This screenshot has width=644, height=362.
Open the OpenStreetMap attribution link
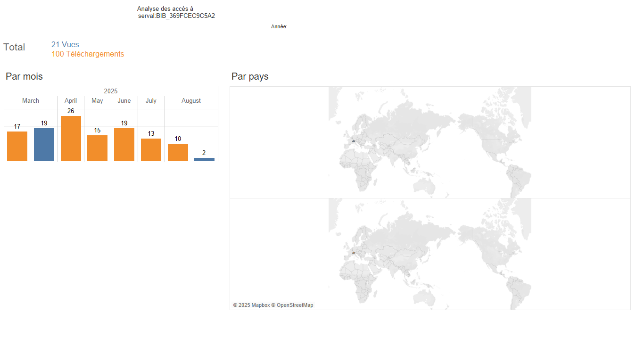[x=295, y=305]
